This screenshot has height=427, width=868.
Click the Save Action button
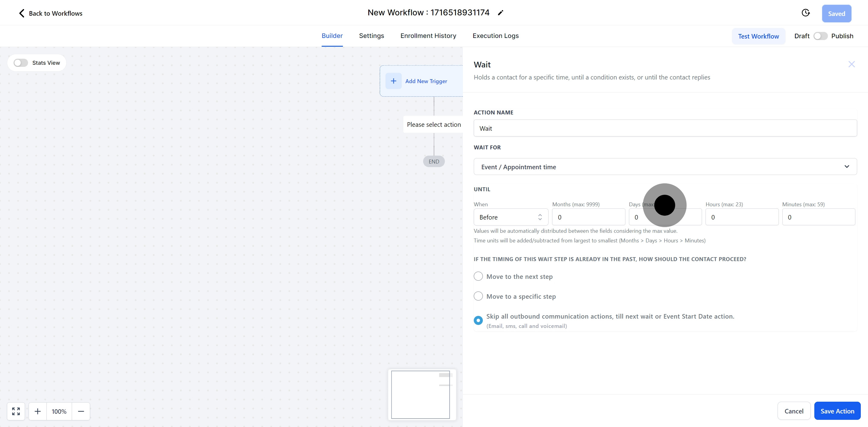(x=837, y=411)
